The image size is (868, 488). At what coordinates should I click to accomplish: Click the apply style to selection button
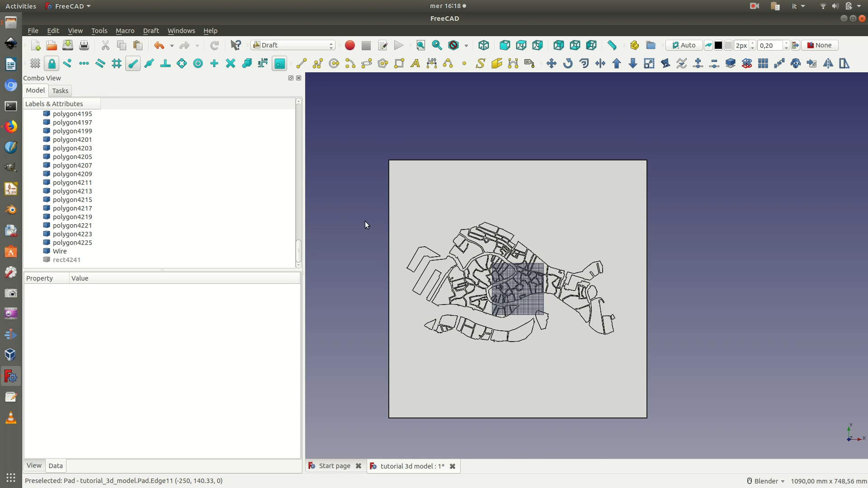796,45
